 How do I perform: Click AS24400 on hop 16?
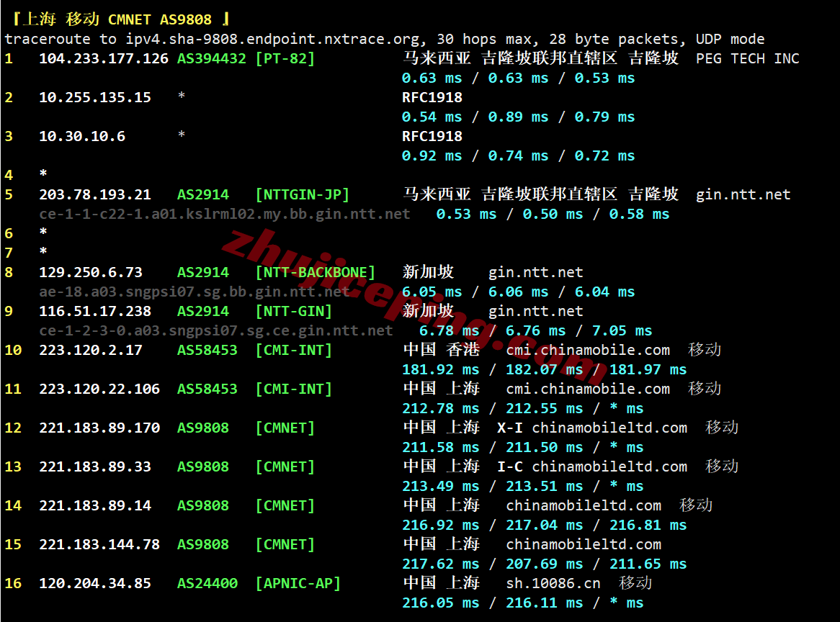coord(207,583)
